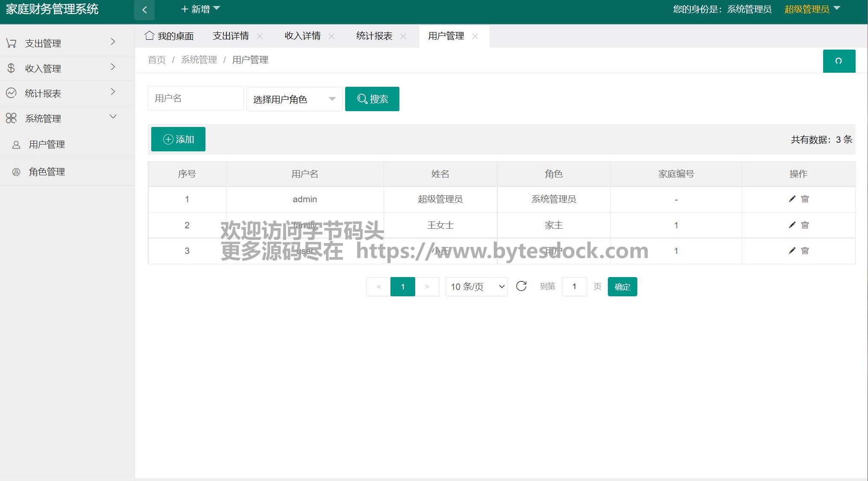
Task: Click the pagination refresh circular arrow icon
Action: [521, 286]
